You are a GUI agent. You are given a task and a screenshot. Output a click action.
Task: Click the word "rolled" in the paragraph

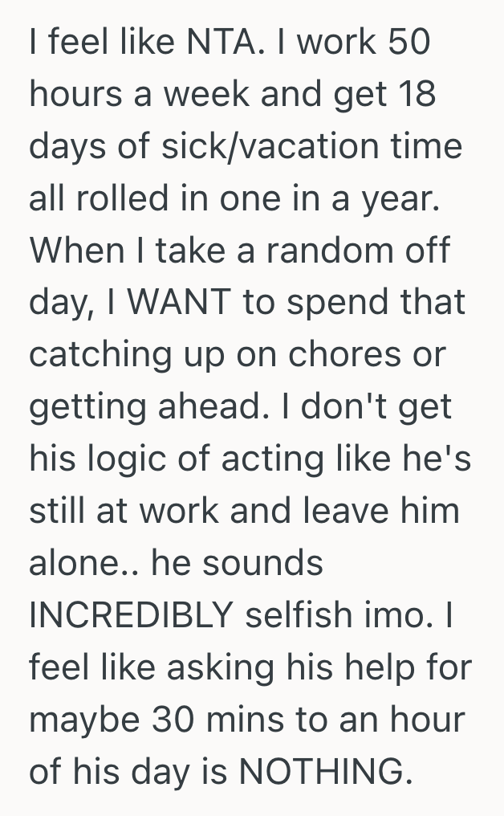(x=116, y=199)
